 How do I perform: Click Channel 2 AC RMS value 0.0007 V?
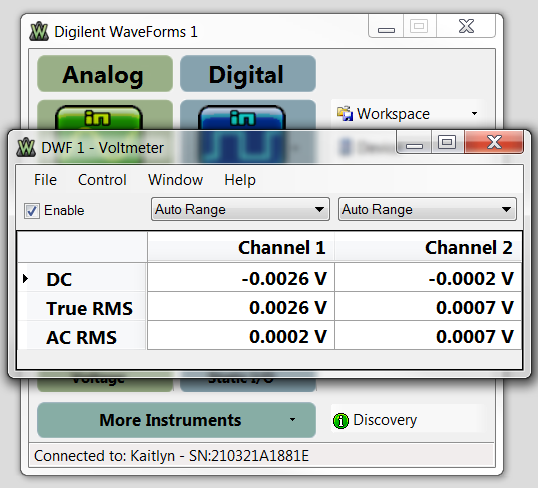[x=428, y=336]
